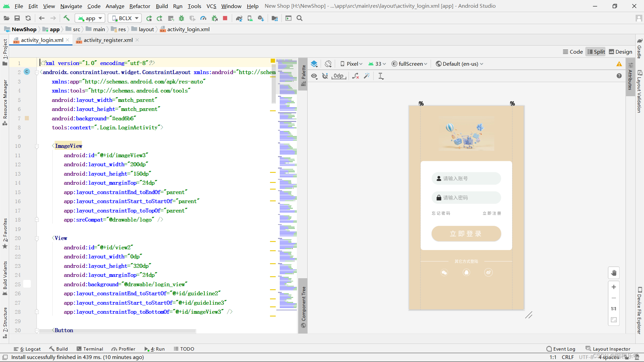Image resolution: width=644 pixels, height=362 pixels.
Task: Expand the API level 33 dropdown
Action: [377, 64]
